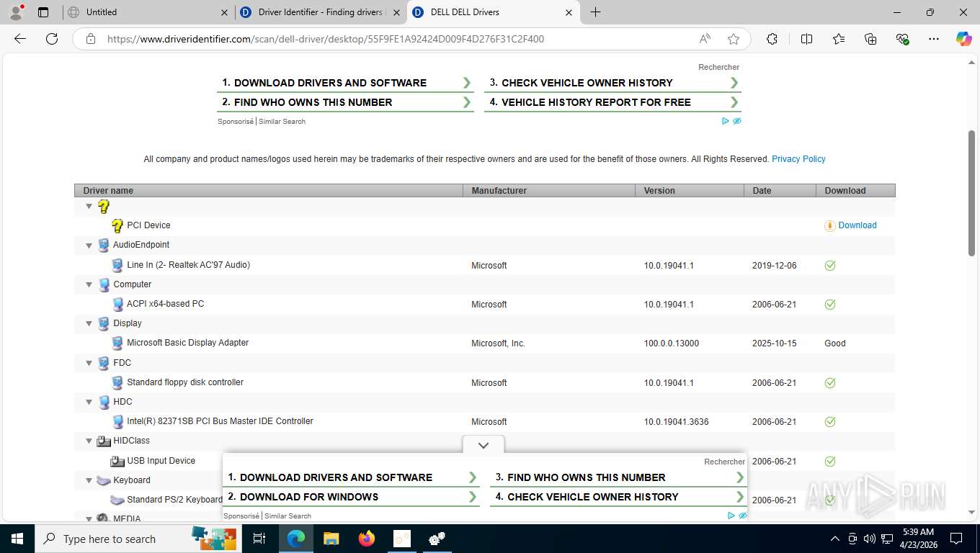980x553 pixels.
Task: Open the browser profile avatar
Action: click(x=15, y=12)
